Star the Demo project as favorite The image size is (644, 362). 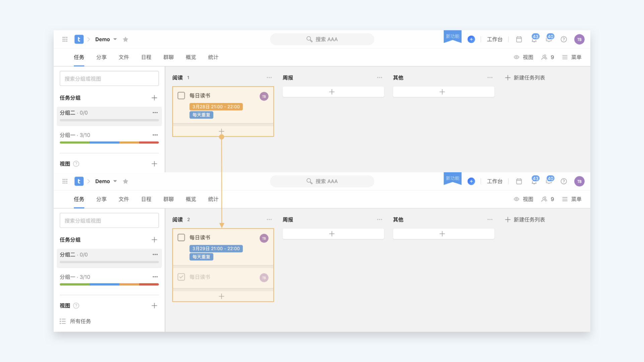125,39
